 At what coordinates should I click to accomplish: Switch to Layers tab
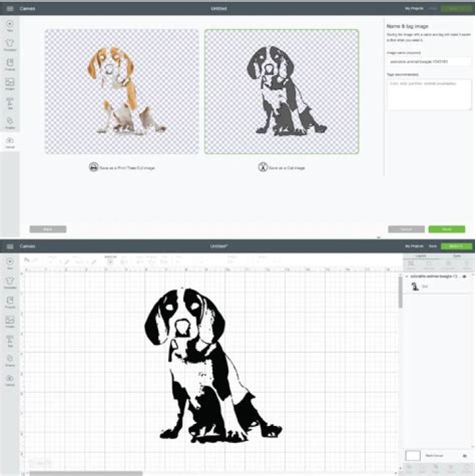421,256
